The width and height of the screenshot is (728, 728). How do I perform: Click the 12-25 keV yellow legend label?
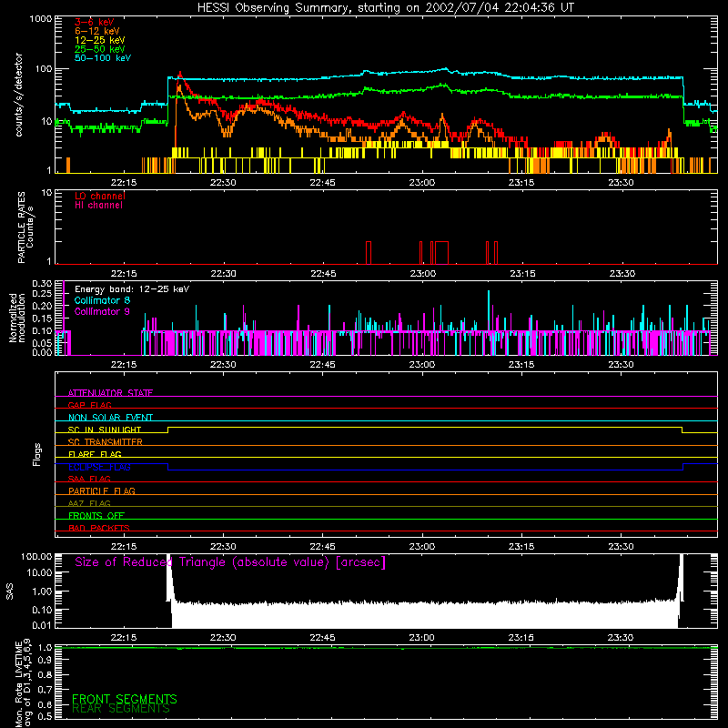point(100,40)
